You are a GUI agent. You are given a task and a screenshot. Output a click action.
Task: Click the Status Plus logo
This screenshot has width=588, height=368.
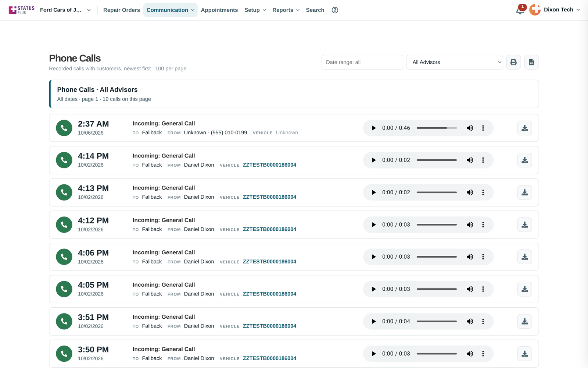[22, 10]
